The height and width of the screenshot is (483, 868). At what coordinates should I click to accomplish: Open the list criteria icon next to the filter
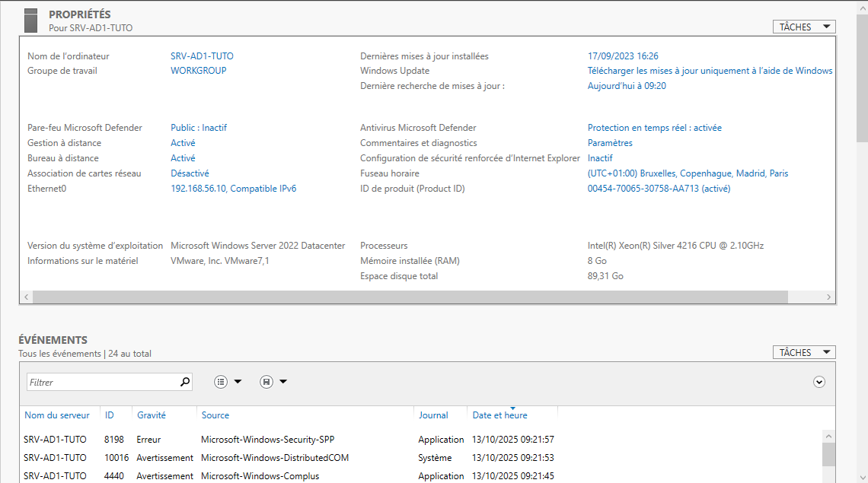click(x=222, y=382)
